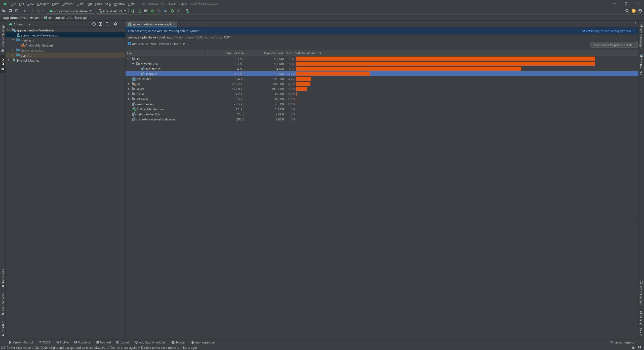Open the Pixel 4 API 33 device dropdown
This screenshot has height=350, width=644.
(112, 11)
